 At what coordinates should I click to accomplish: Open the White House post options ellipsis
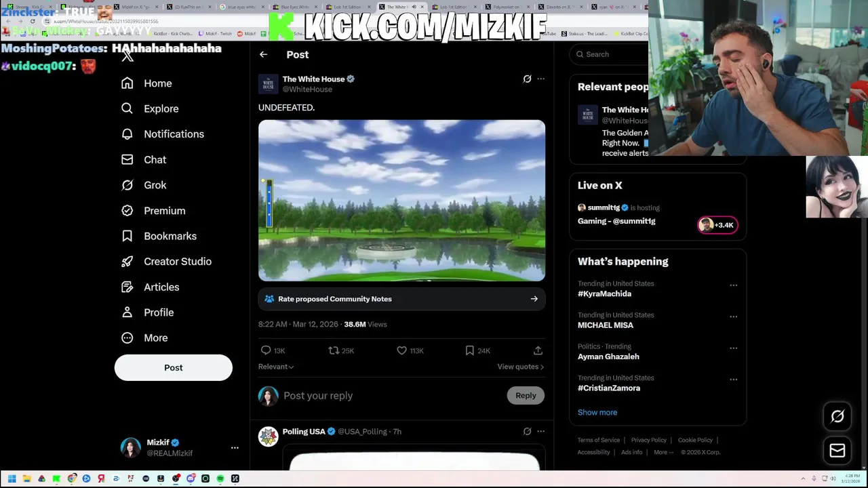point(540,79)
